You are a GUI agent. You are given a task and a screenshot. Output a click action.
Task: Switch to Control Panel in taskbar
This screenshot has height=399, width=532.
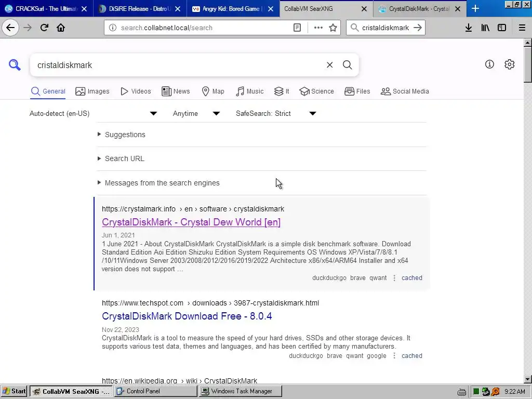(156, 391)
